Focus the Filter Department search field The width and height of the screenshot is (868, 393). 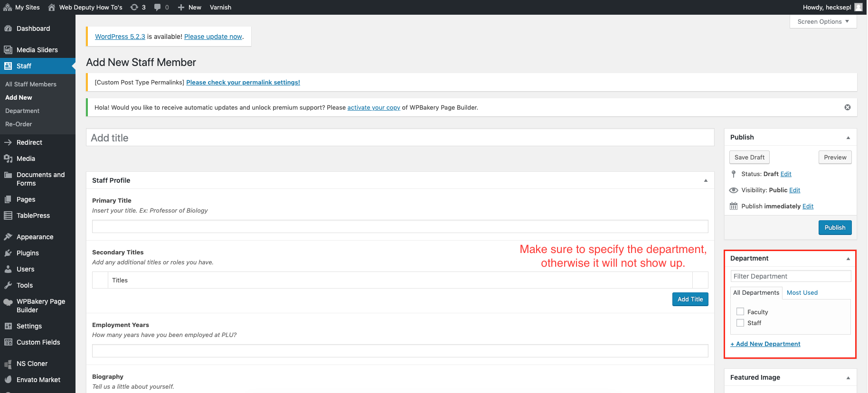791,276
